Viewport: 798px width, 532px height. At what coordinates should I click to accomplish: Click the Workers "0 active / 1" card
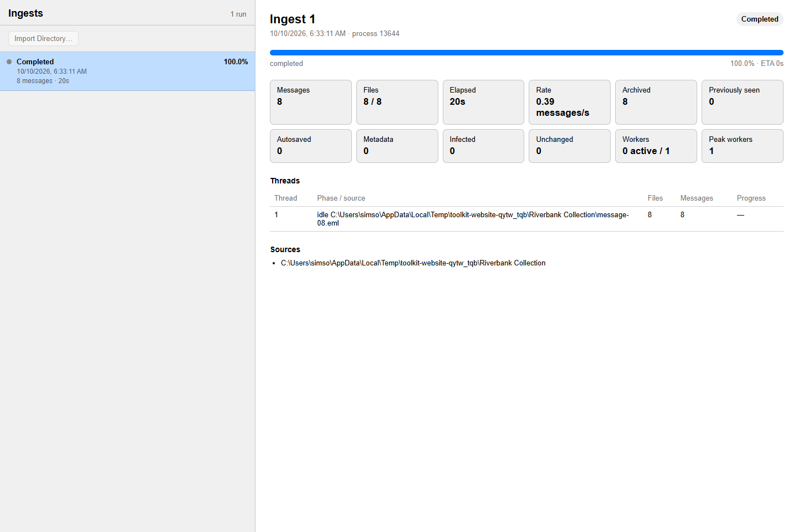[656, 146]
